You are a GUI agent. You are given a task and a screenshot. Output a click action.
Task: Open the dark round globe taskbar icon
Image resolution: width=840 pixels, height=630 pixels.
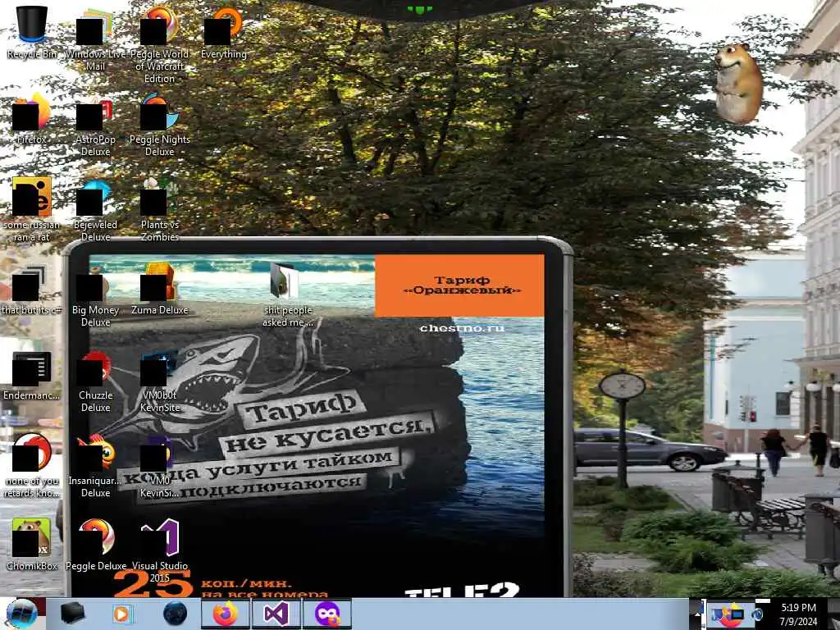point(175,614)
